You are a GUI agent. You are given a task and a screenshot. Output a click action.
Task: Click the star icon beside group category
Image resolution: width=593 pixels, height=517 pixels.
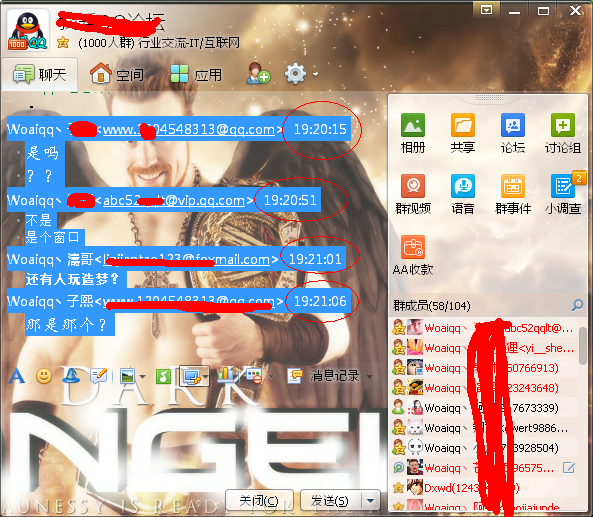(63, 42)
